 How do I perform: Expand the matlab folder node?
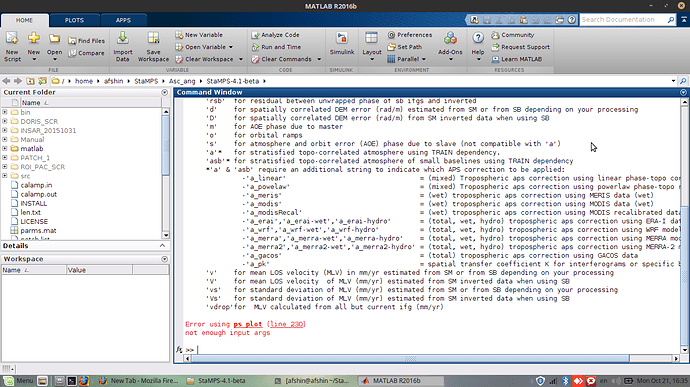click(x=5, y=148)
